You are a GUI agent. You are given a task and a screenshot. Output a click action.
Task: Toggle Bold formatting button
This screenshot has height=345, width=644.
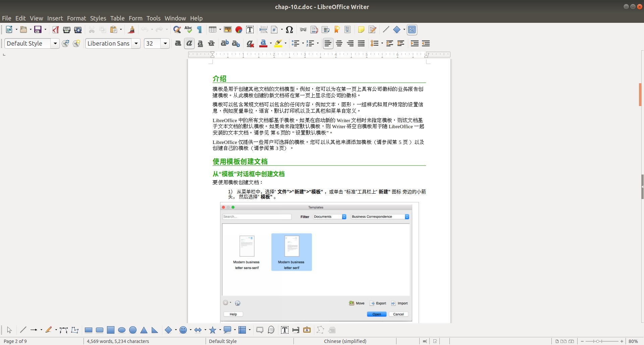[x=178, y=44]
